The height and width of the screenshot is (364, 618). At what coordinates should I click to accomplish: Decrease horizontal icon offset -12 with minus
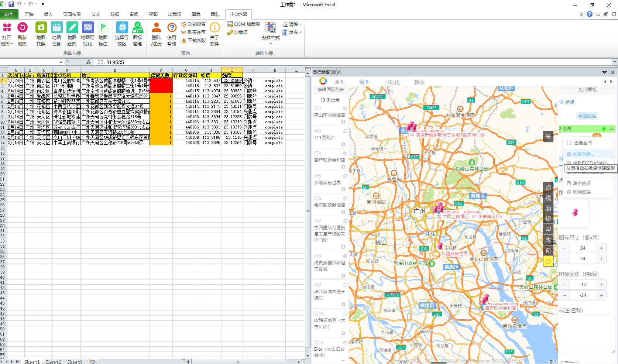[x=564, y=285]
